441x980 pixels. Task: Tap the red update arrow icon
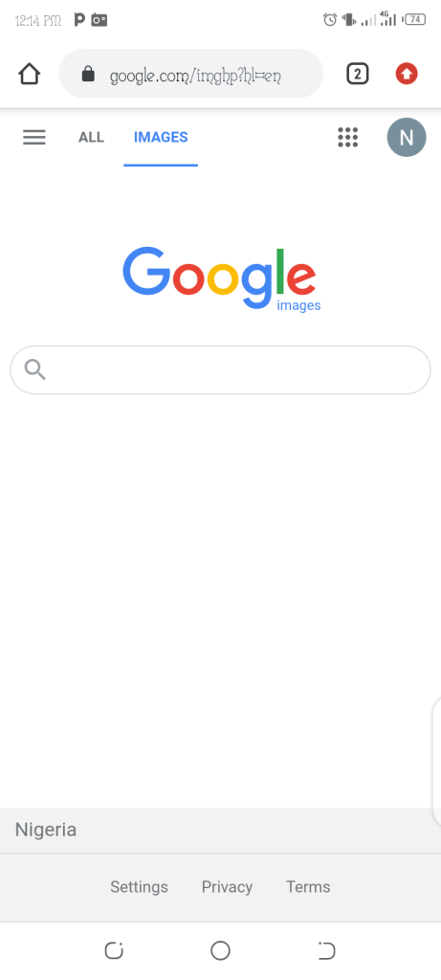[407, 75]
